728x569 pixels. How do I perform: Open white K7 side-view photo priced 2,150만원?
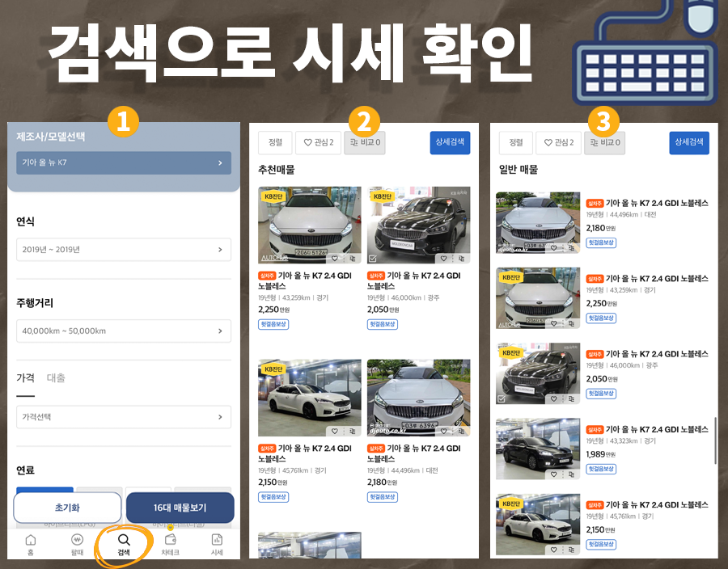[x=310, y=397]
